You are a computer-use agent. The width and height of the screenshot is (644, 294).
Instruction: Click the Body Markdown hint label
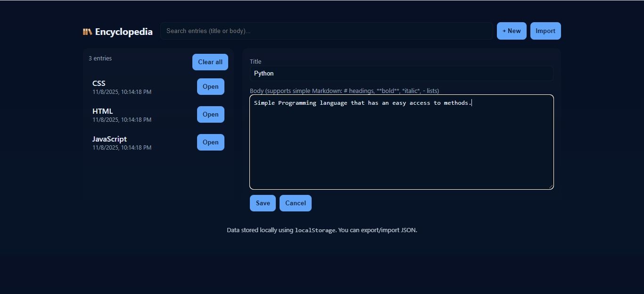click(x=344, y=91)
